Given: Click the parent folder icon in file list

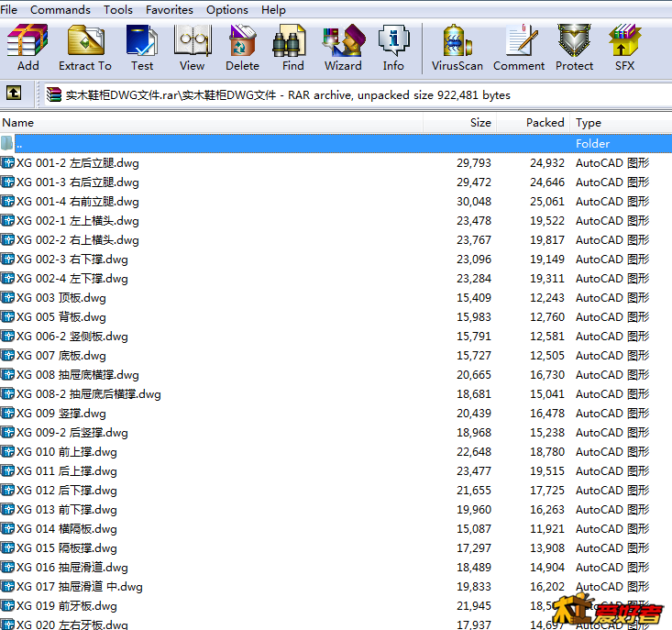Looking at the screenshot, I should coord(7,143).
